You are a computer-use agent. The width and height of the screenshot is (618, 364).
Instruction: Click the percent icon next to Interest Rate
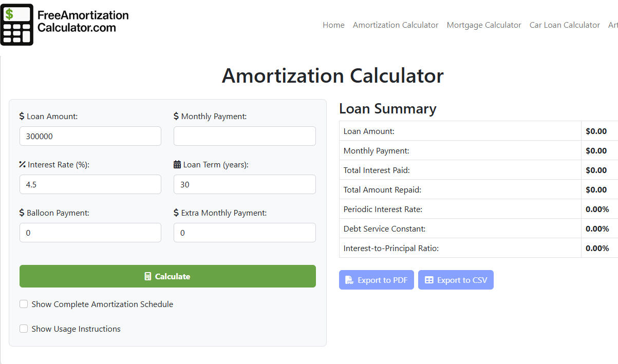click(x=23, y=164)
